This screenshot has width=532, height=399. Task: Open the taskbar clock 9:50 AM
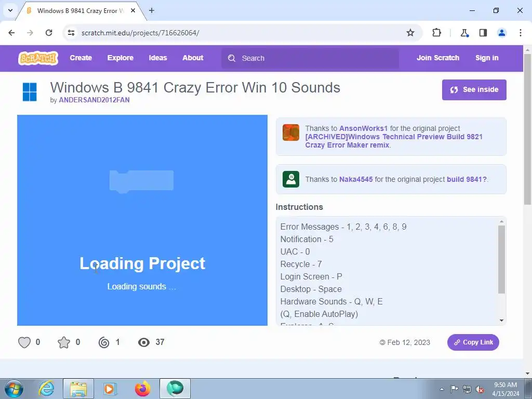pyautogui.click(x=506, y=389)
